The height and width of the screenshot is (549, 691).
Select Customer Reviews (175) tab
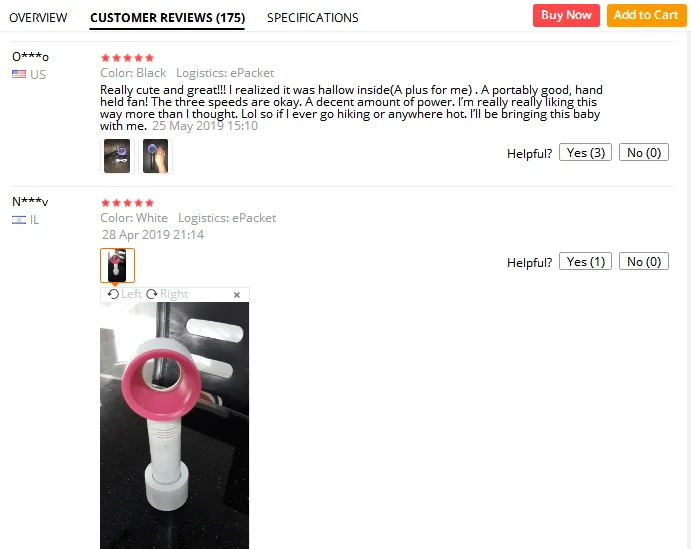[x=167, y=18]
